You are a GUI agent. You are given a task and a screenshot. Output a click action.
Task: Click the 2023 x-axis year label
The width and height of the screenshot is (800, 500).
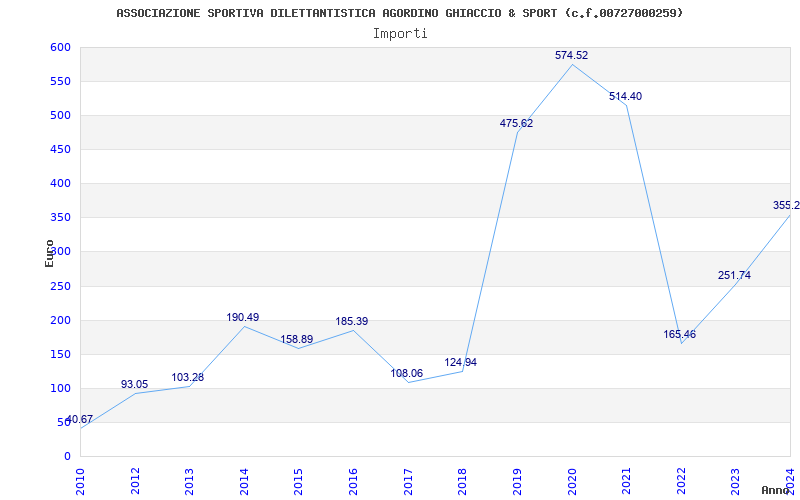pyautogui.click(x=735, y=481)
